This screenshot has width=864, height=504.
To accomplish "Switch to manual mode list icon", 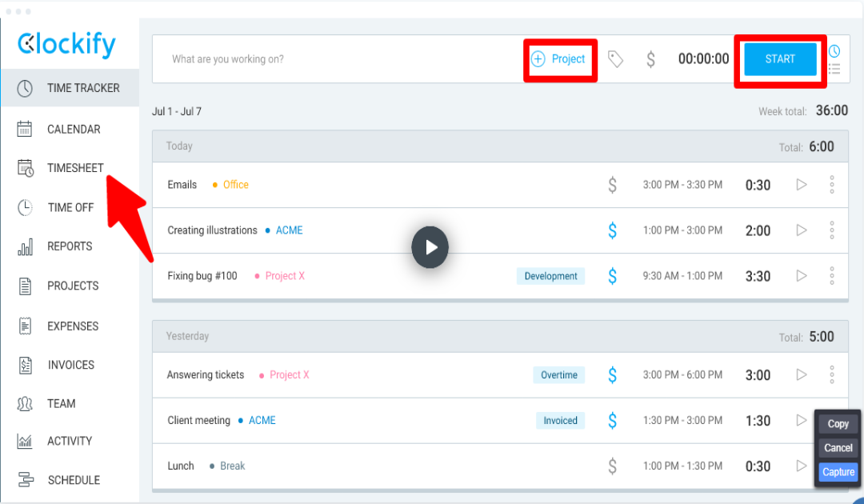I will [x=834, y=69].
